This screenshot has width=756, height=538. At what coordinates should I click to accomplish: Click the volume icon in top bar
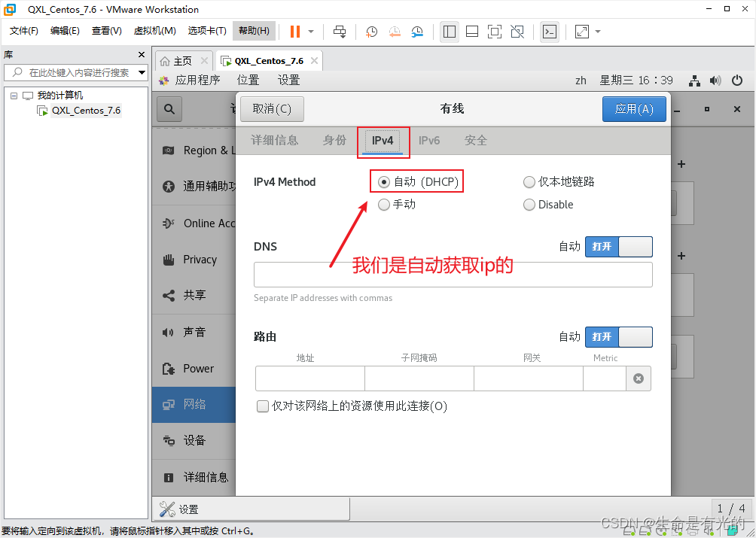(715, 80)
